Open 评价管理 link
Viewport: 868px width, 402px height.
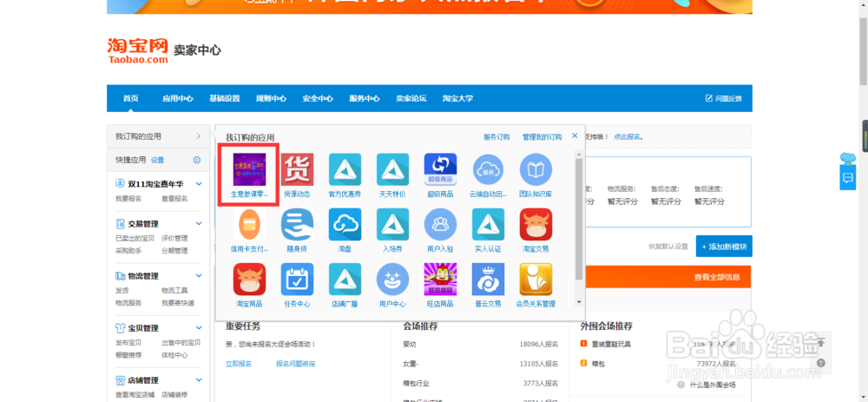174,238
